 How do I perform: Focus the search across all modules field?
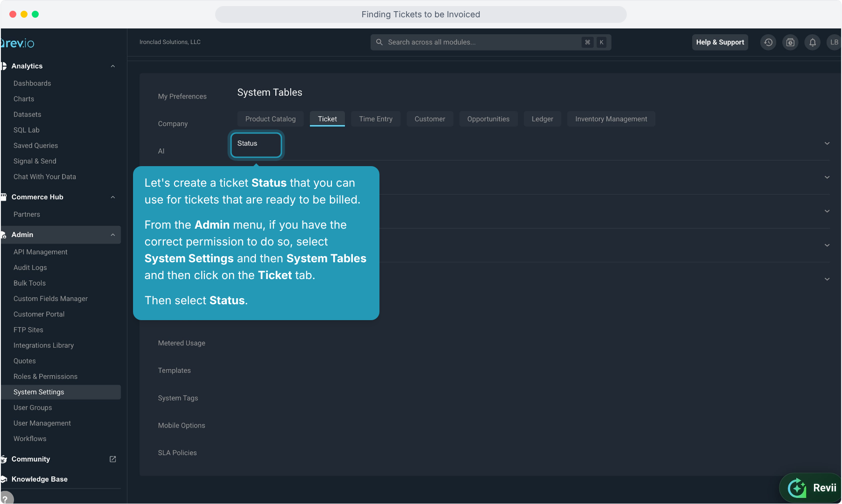[x=491, y=42]
